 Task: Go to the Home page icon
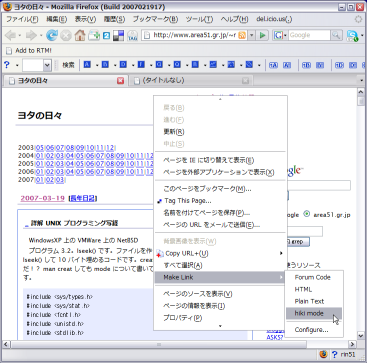pos(80,35)
